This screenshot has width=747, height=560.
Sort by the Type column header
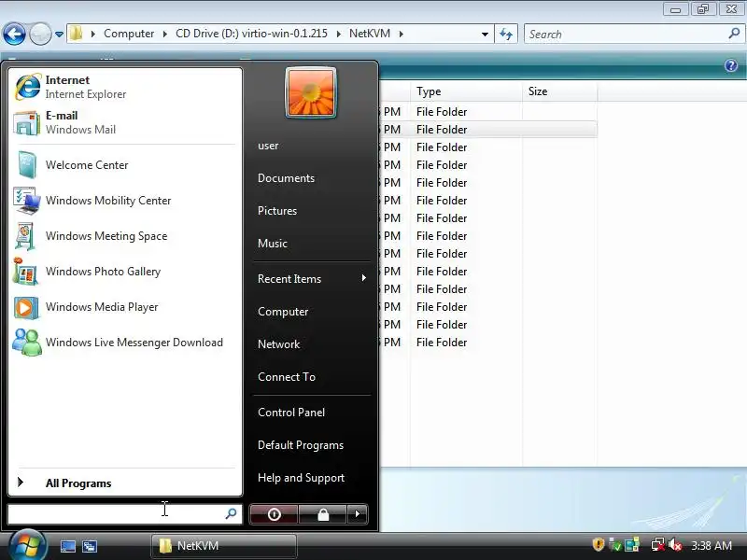[466, 91]
